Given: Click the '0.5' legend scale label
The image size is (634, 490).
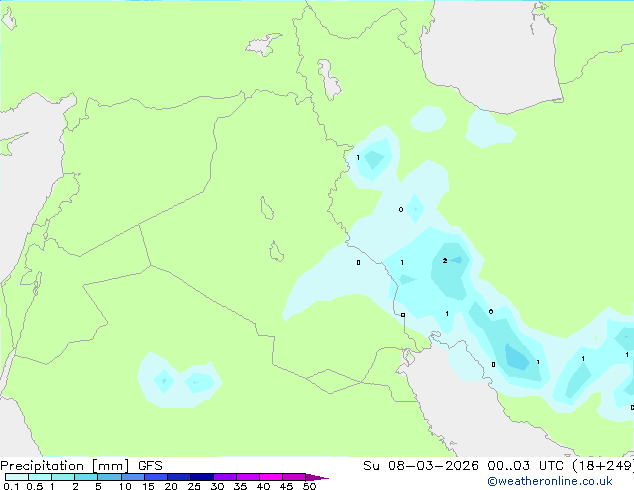Looking at the screenshot, I should point(35,486).
